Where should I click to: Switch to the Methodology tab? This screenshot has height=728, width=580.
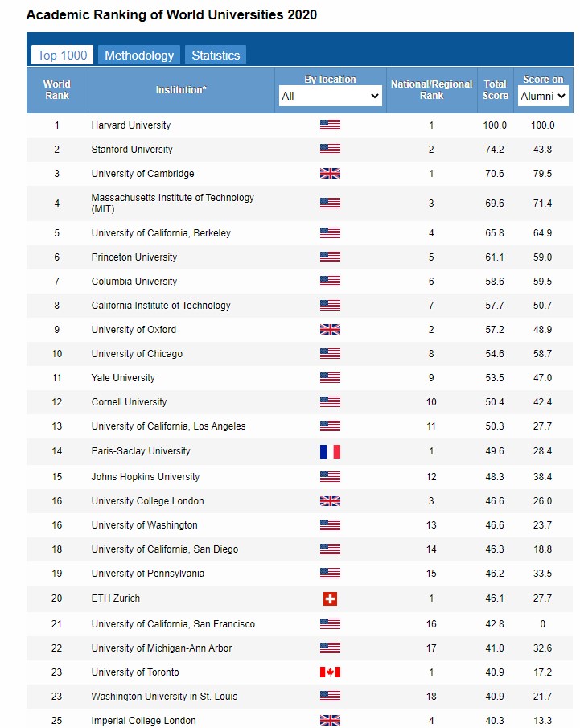point(139,56)
